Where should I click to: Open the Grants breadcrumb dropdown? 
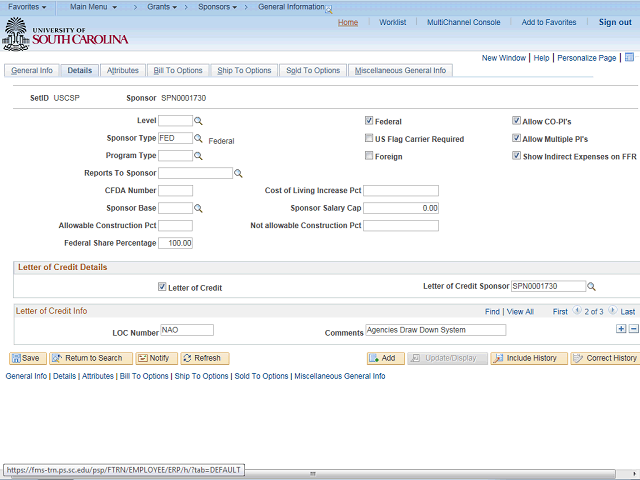[162, 7]
